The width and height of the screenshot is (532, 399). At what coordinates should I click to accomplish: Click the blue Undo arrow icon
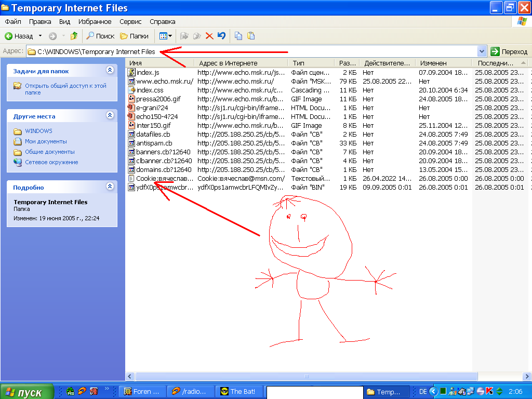point(221,36)
